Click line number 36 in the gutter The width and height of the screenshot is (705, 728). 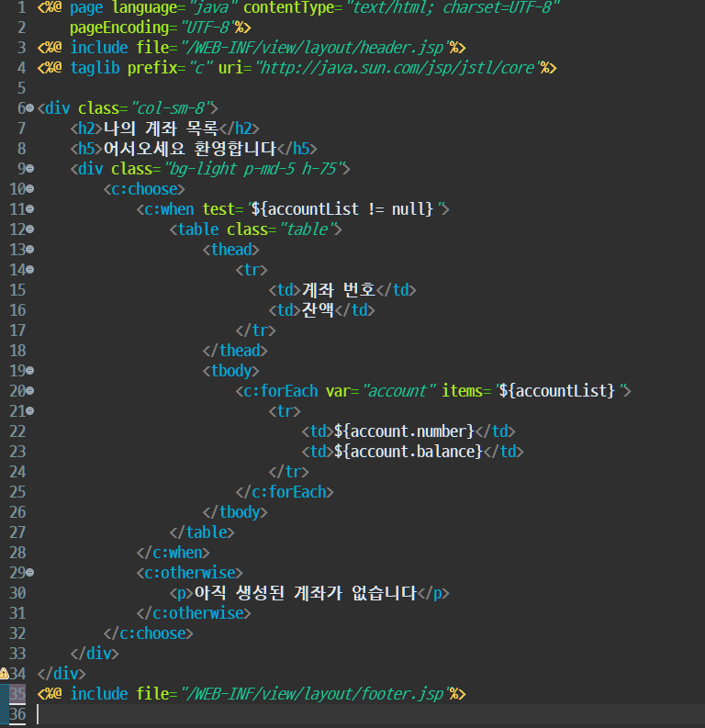[17, 713]
